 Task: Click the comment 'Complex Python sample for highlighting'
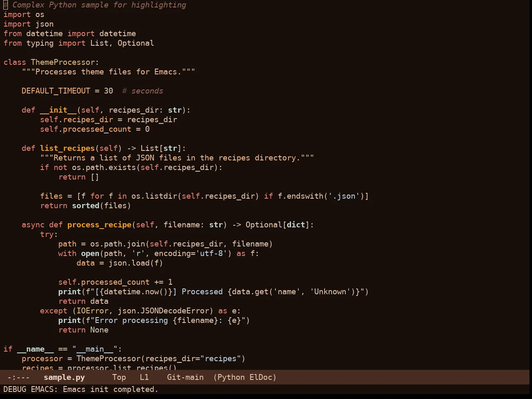tap(99, 5)
